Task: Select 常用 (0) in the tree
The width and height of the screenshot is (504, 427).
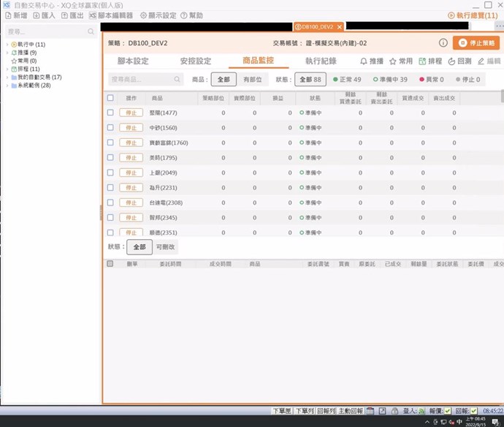Action: click(24, 61)
